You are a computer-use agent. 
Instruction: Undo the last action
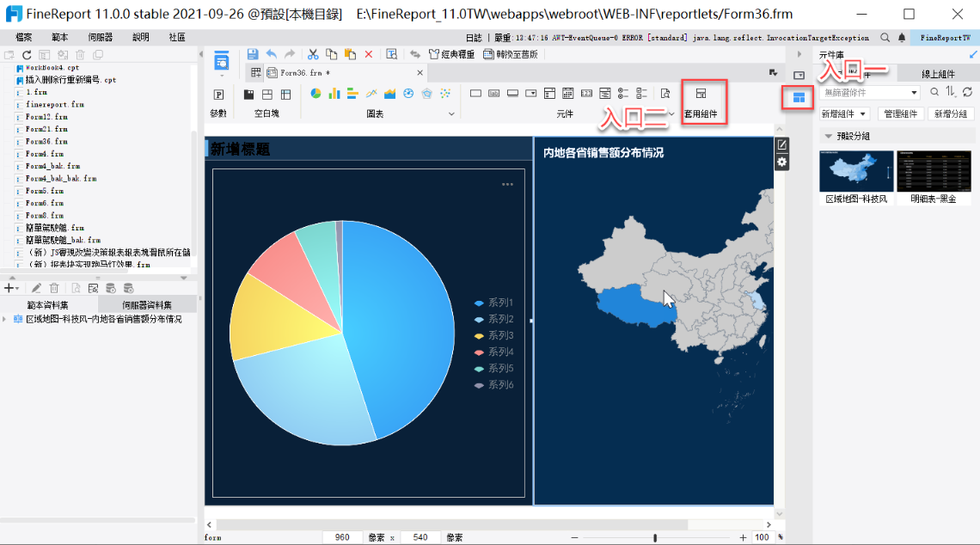[272, 54]
